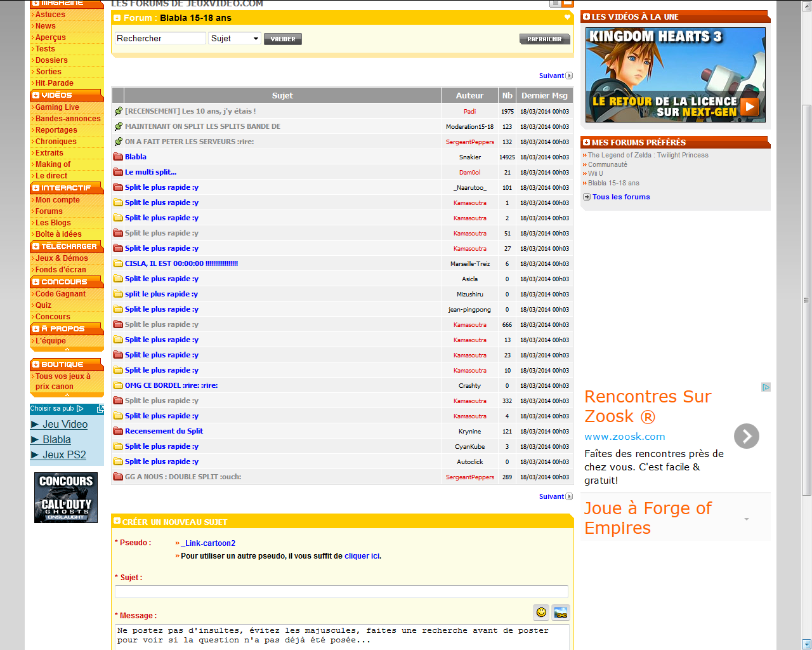The height and width of the screenshot is (650, 812).
Task: Click the plus icon on the INTERACTIF sidebar header
Action: click(x=36, y=188)
